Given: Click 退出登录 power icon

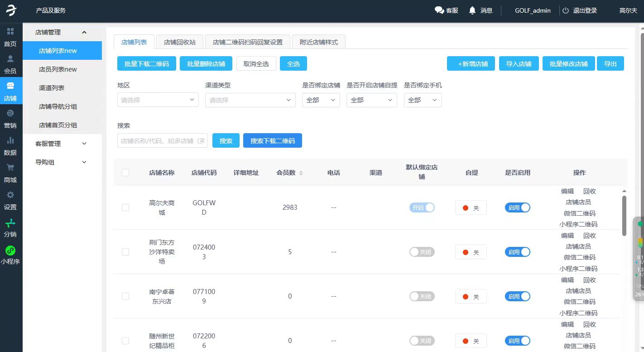Looking at the screenshot, I should (x=565, y=10).
